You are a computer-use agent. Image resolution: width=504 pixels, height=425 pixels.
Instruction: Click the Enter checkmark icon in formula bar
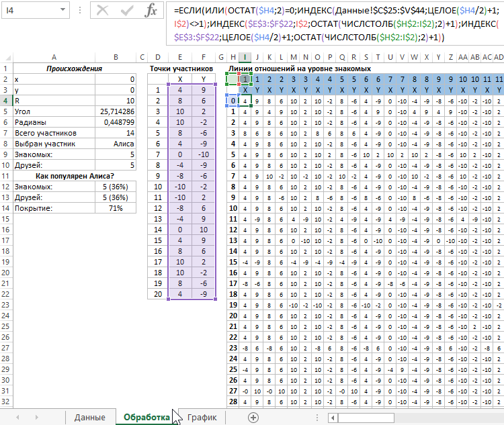click(x=128, y=11)
